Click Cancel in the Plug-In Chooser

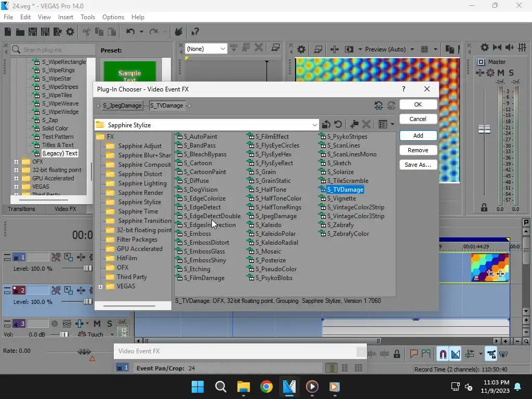418,119
